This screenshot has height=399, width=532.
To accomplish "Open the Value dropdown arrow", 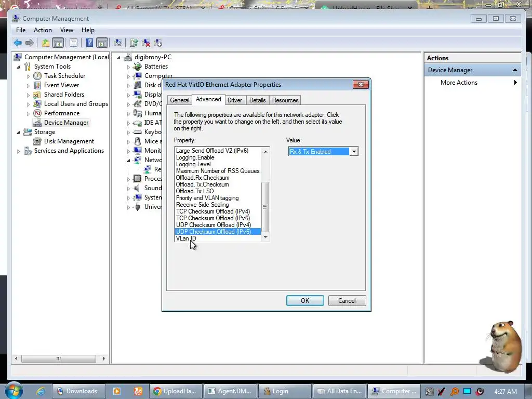I will 353,152.
